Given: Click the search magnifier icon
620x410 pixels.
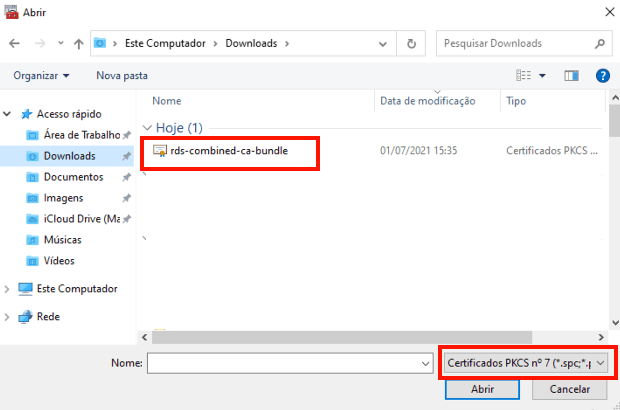Looking at the screenshot, I should (x=599, y=44).
